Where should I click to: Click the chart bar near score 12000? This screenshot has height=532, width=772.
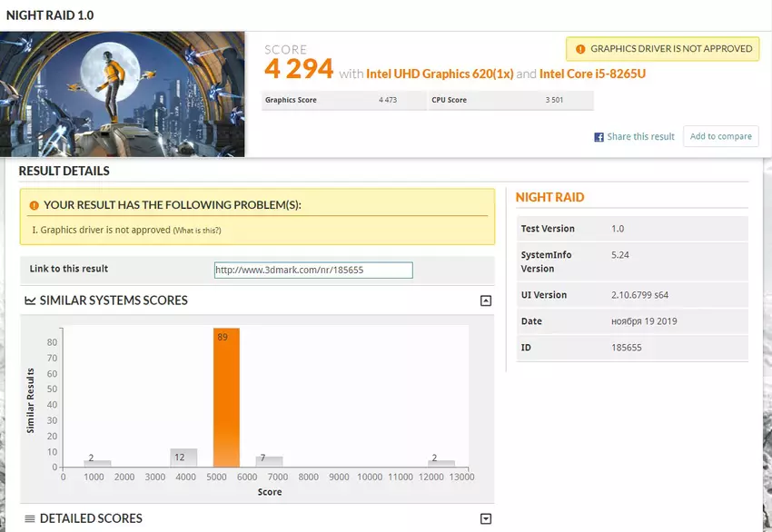click(441, 464)
